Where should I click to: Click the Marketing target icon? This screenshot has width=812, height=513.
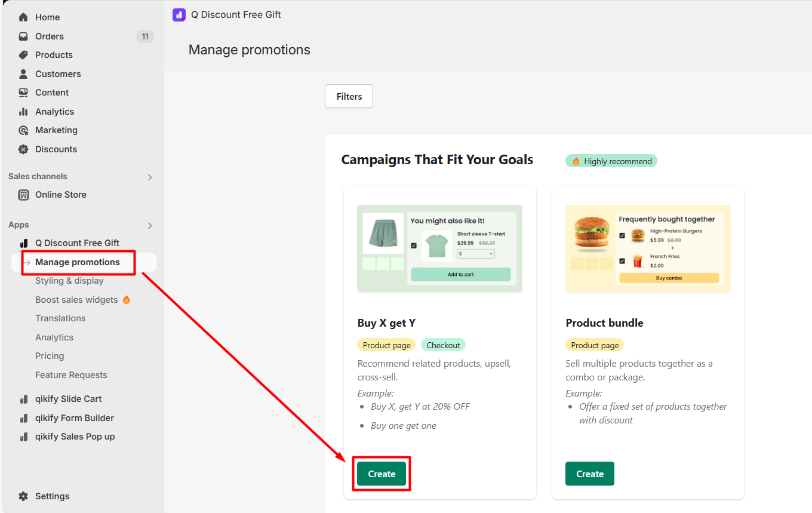point(23,130)
